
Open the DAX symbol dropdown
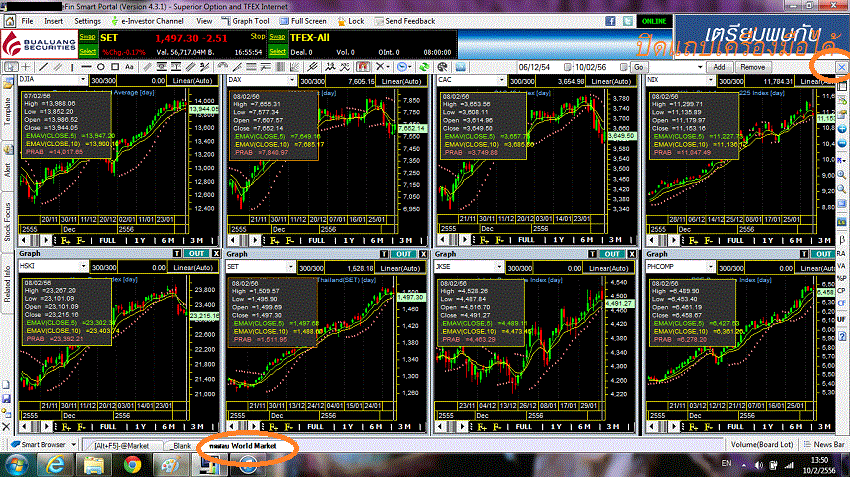[292, 80]
